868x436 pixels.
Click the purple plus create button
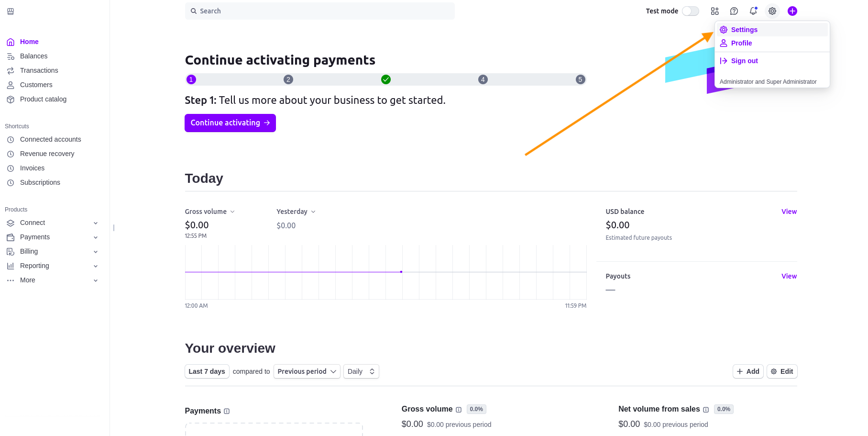[792, 11]
